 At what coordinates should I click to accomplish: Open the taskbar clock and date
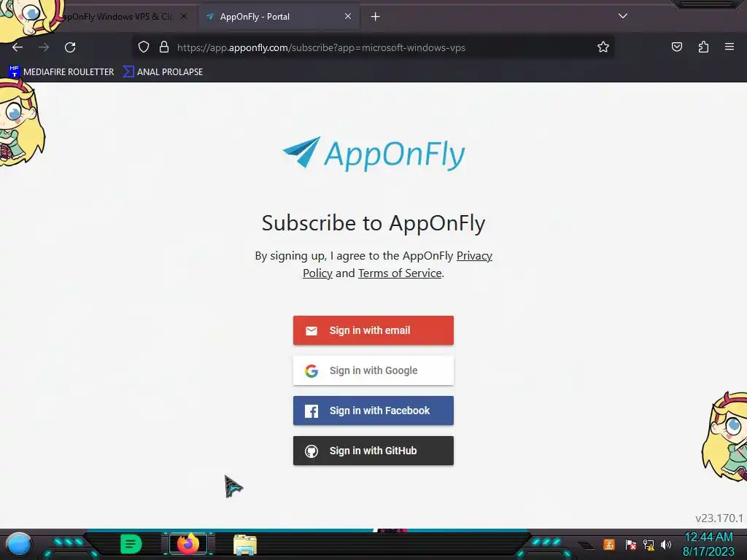pyautogui.click(x=708, y=544)
